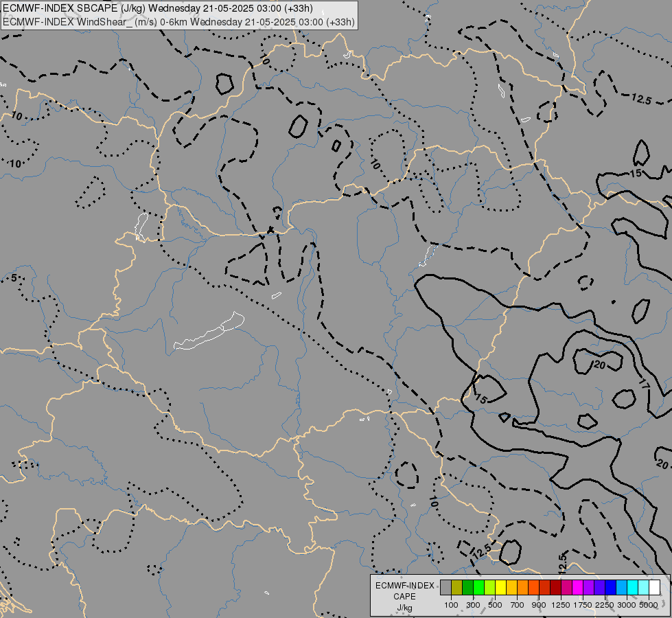Click the contour label 17 on map
This screenshot has width=672, height=618.
[644, 383]
